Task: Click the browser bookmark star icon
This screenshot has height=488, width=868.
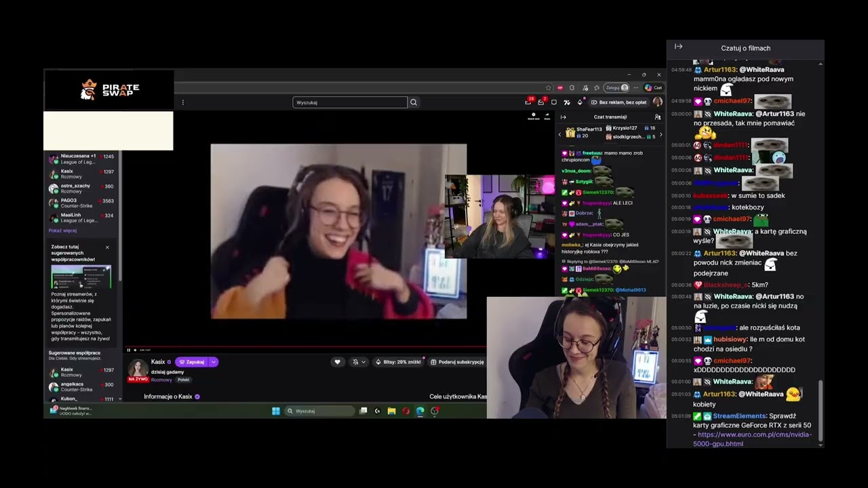Action: coord(549,87)
